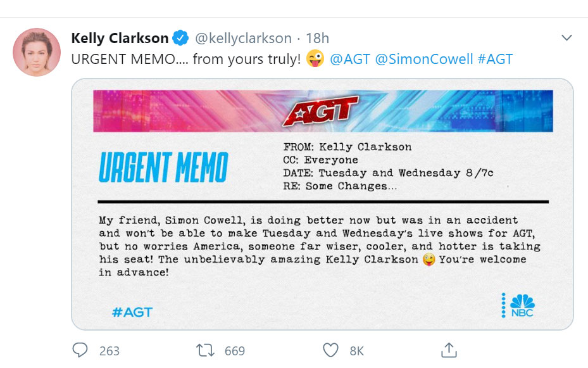
Task: Click the winking emoji in tweet text
Action: tap(315, 59)
